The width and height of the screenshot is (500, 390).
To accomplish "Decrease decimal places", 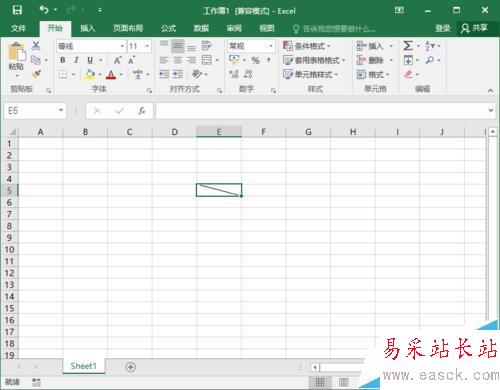I will [x=248, y=74].
